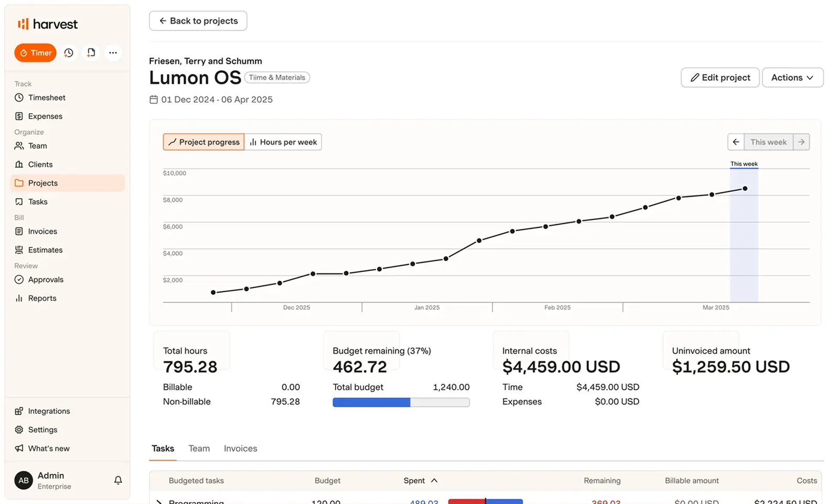Click What's new megaphone item
839x504 pixels.
67,448
